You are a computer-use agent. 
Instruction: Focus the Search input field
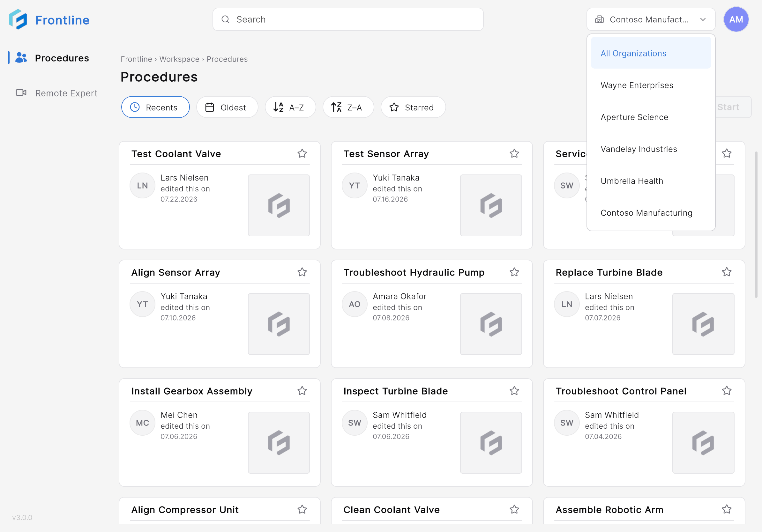pyautogui.click(x=348, y=19)
